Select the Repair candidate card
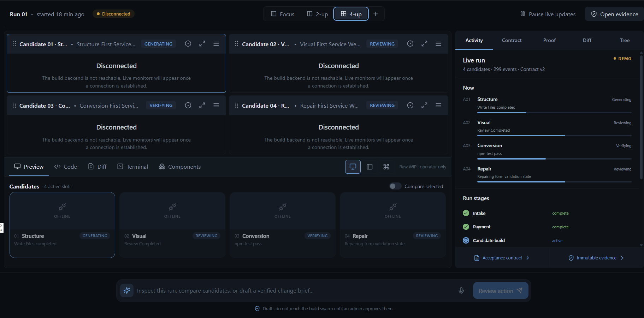 coord(393,225)
